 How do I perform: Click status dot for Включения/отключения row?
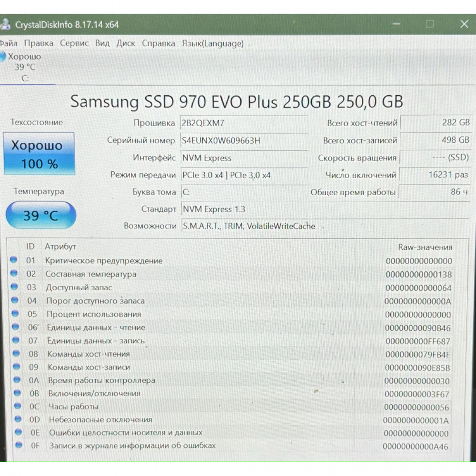point(17,393)
